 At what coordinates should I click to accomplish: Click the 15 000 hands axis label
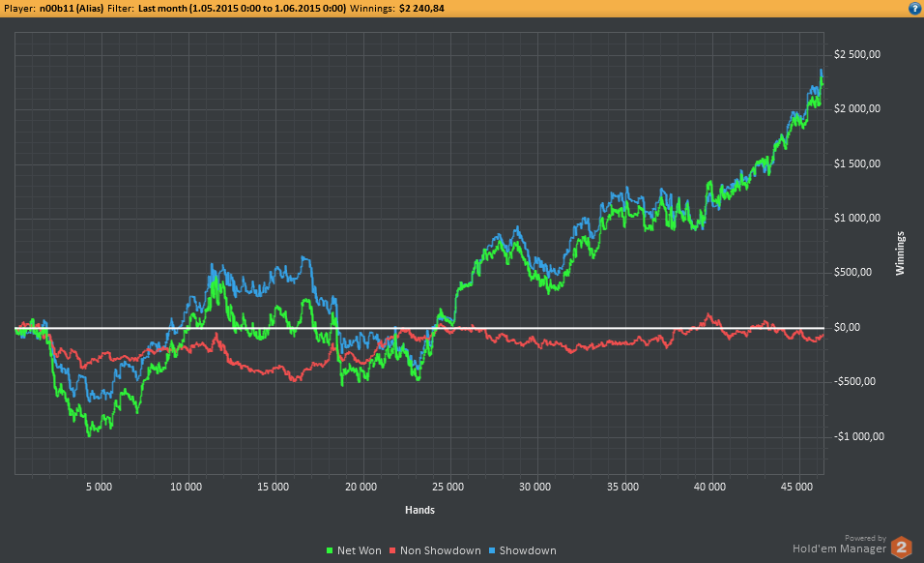click(274, 487)
